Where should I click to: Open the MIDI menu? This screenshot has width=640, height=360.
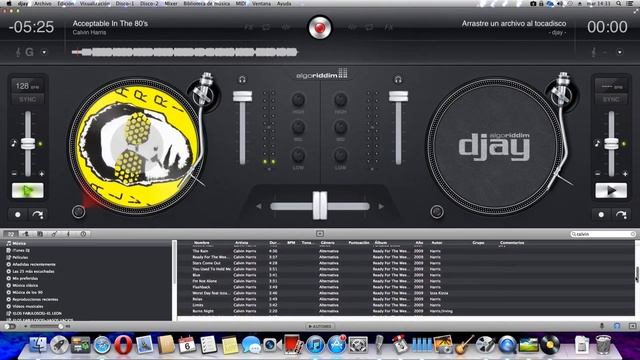pos(241,3)
